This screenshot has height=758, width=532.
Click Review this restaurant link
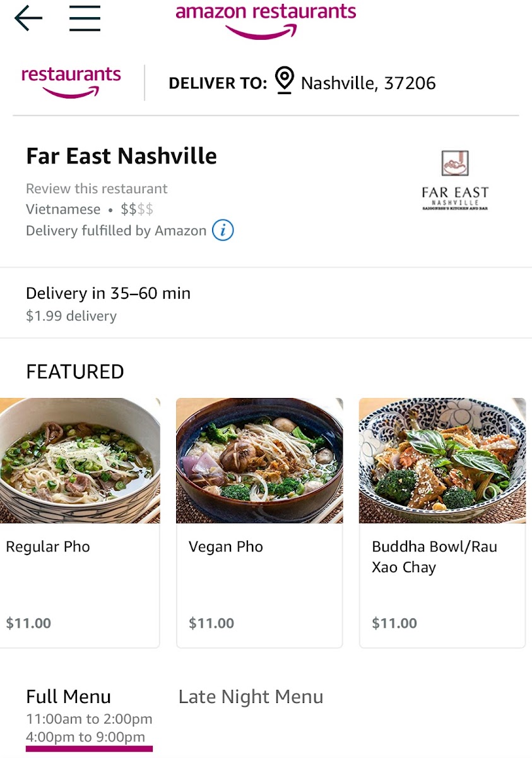point(97,189)
